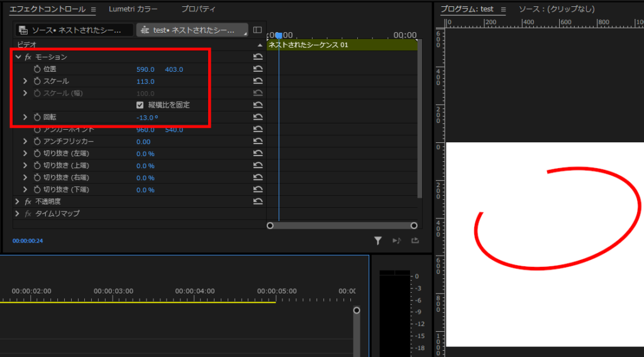Toggle the タイムリマップ fx enable icon
Image resolution: width=644 pixels, height=357 pixels.
tap(28, 213)
